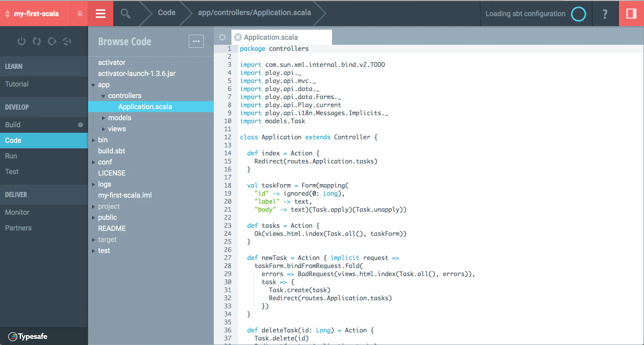Collapse the app folder

(93, 85)
